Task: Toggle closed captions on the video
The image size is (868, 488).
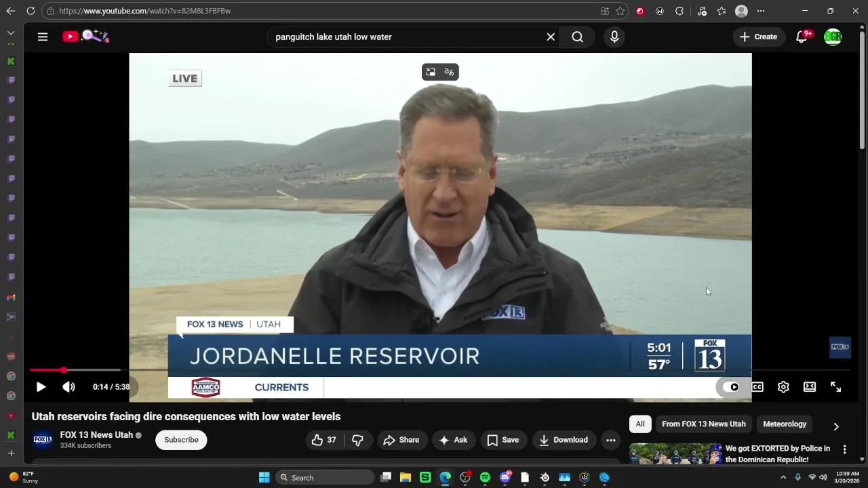Action: point(757,387)
